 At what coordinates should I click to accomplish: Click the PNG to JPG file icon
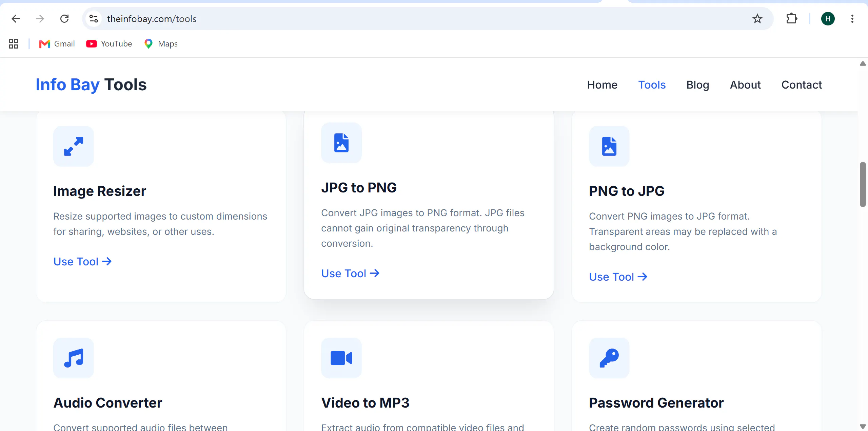609,146
